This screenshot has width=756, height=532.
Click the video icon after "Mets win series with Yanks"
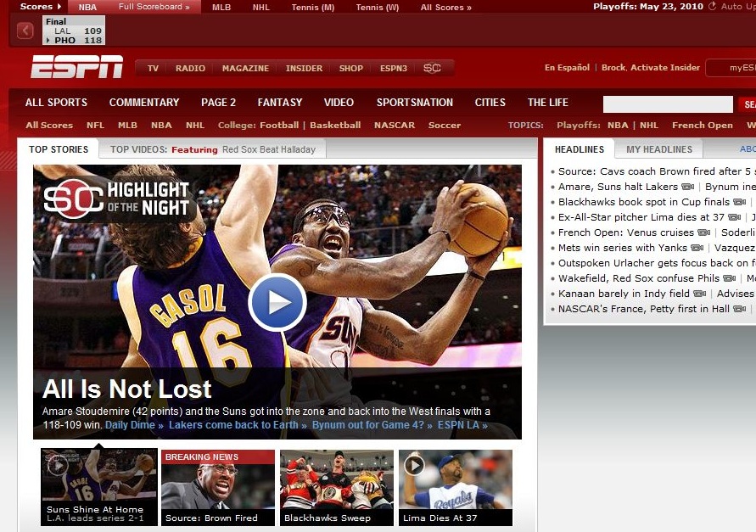pos(697,248)
